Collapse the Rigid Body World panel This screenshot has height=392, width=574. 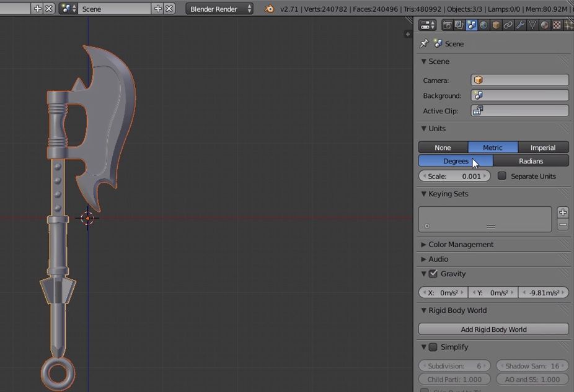[423, 310]
